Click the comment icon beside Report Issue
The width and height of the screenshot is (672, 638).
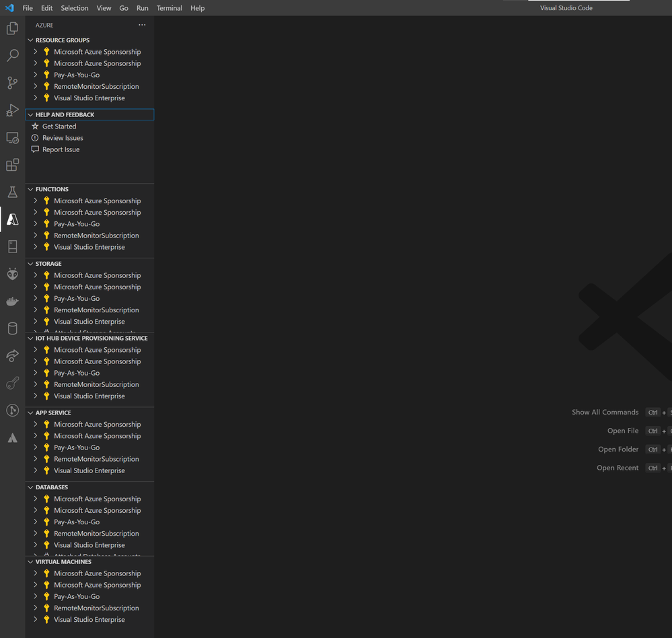click(x=35, y=149)
